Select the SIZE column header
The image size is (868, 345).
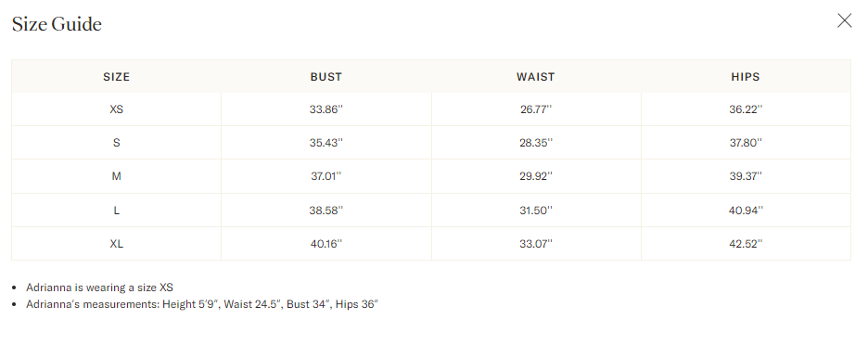click(x=116, y=77)
